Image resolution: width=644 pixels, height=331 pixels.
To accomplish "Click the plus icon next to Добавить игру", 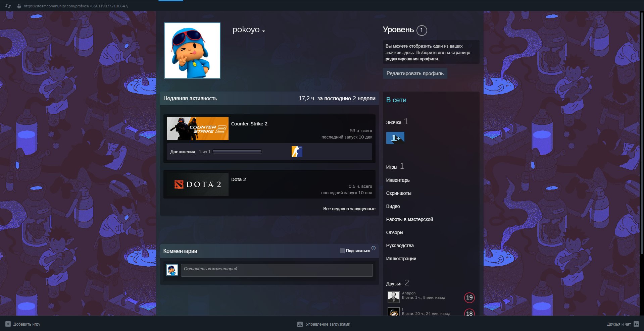I will (x=8, y=324).
